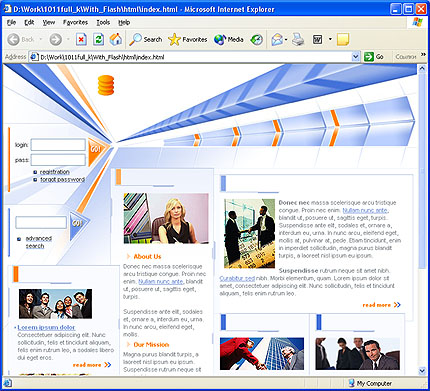Open Tools menu
430x391 pixels.
click(103, 23)
